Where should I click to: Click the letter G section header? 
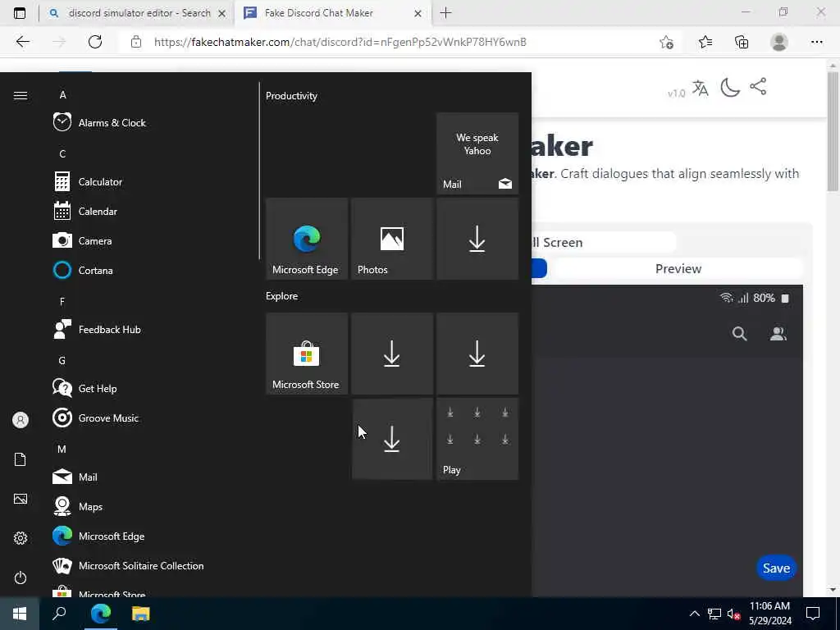coord(62,361)
